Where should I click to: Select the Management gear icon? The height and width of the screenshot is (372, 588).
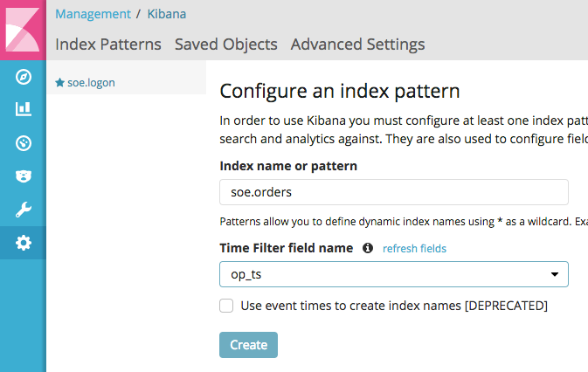(x=24, y=243)
